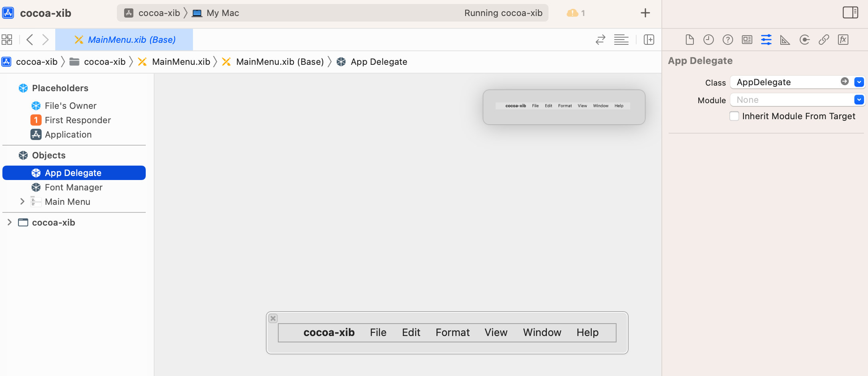Click MainMenu.xib (Base) jump bar item
The image size is (868, 376).
tap(273, 62)
